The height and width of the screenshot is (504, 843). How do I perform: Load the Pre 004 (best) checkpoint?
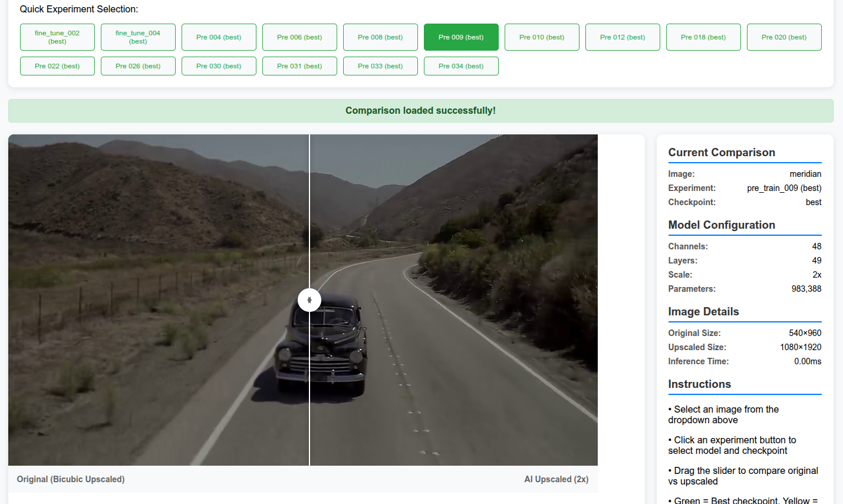coord(219,37)
